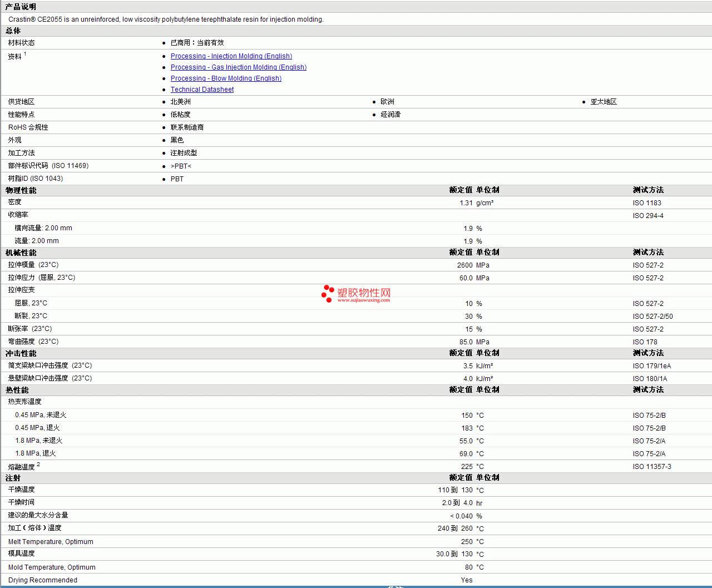Click the heat deflection value 183
The image size is (712, 588).
[x=467, y=428]
